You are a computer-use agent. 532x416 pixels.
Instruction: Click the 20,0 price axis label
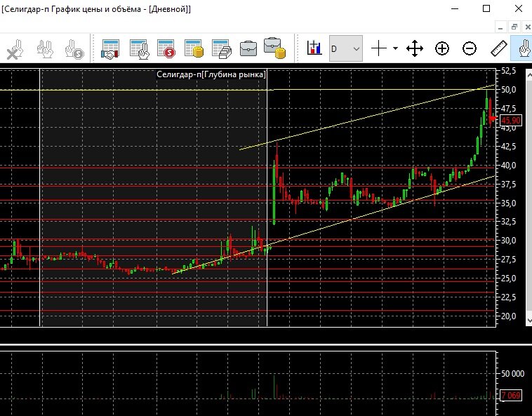[509, 316]
